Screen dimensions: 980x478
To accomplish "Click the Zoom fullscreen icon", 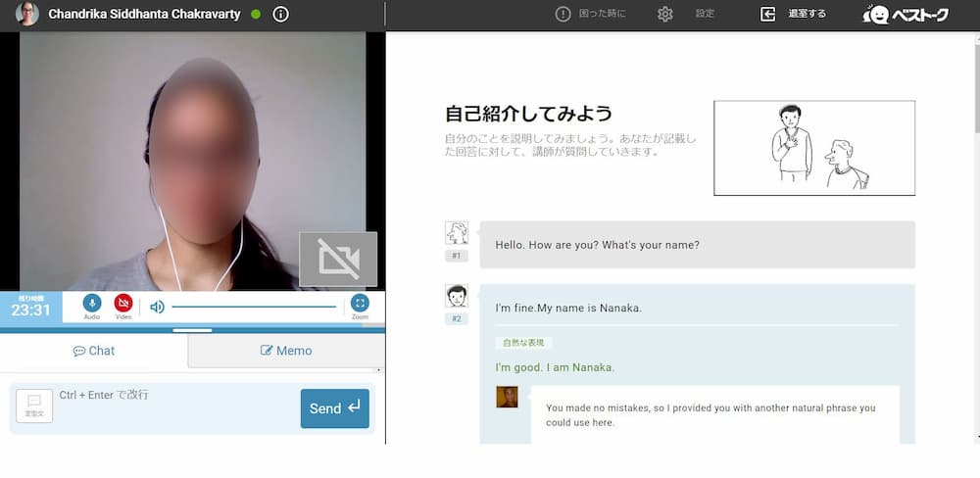I will click(360, 305).
